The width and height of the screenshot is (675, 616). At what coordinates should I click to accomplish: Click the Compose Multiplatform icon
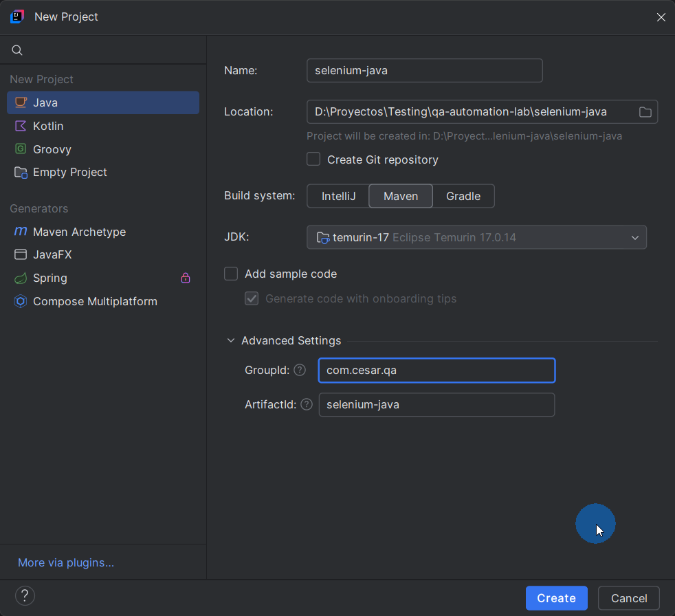(19, 301)
